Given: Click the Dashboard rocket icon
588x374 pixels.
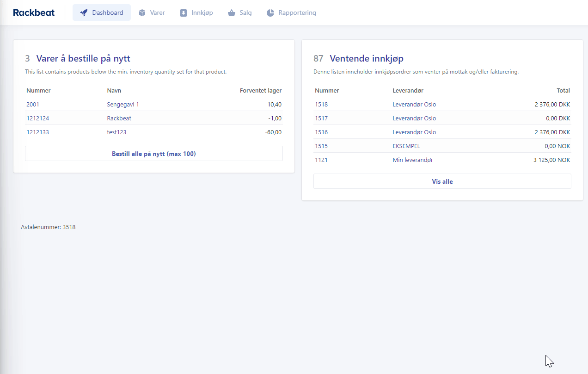Looking at the screenshot, I should (83, 12).
